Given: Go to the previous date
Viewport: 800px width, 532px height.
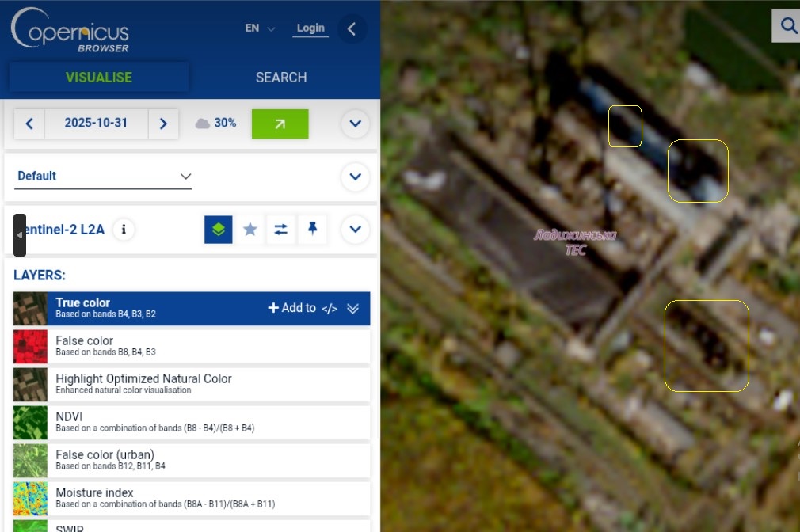Looking at the screenshot, I should point(29,123).
